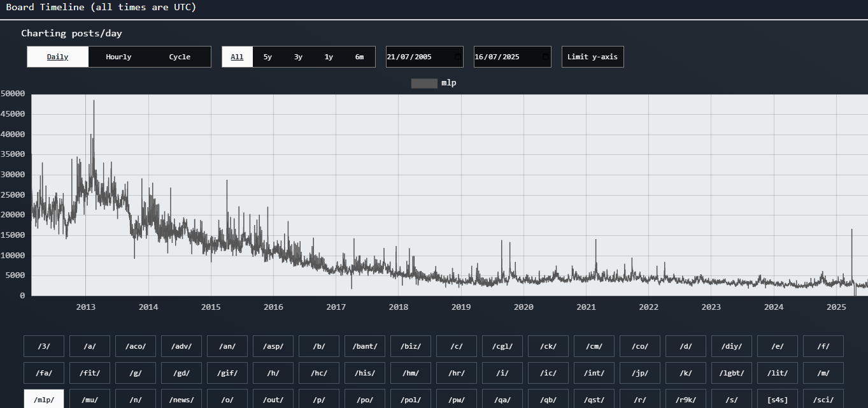Select the Daily chart mode
The height and width of the screenshot is (408, 868).
[58, 57]
